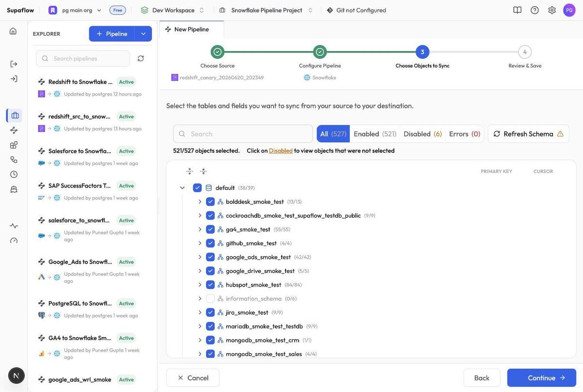Screen dimensions: 583x392
Task: Uncheck the google_ads_smoke_test checkbox
Action: point(210,257)
